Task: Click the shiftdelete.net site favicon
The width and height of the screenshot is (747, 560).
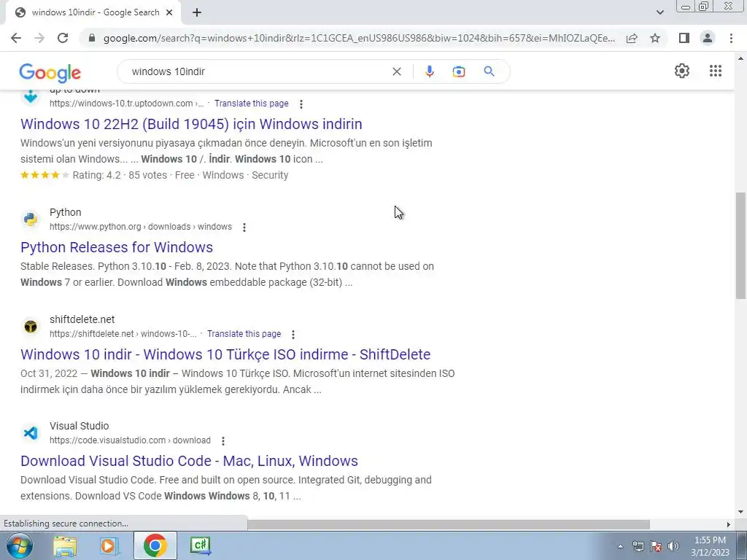Action: click(x=31, y=326)
